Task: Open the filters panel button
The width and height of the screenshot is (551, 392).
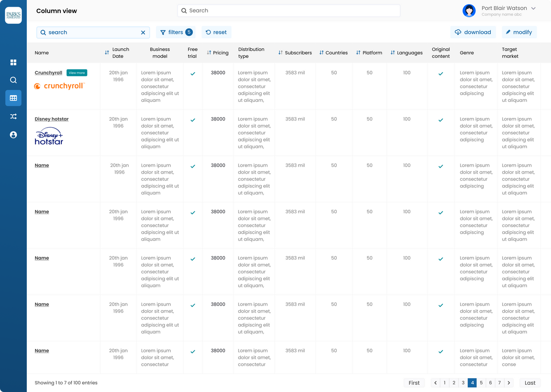Action: pos(176,33)
